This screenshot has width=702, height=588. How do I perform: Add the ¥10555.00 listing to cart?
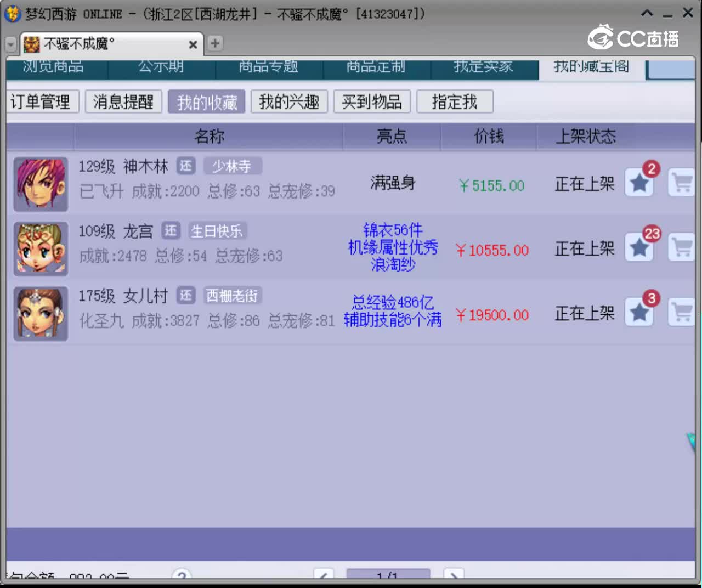681,247
